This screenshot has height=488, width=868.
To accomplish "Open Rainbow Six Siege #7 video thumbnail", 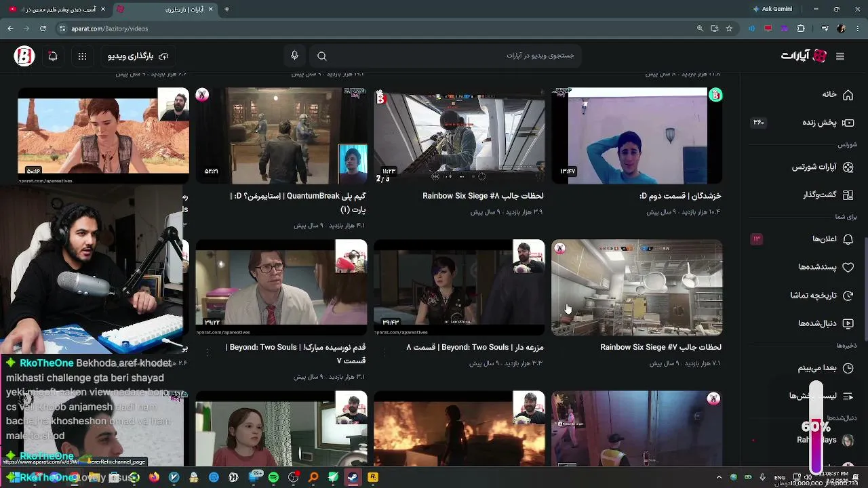I will [x=637, y=287].
